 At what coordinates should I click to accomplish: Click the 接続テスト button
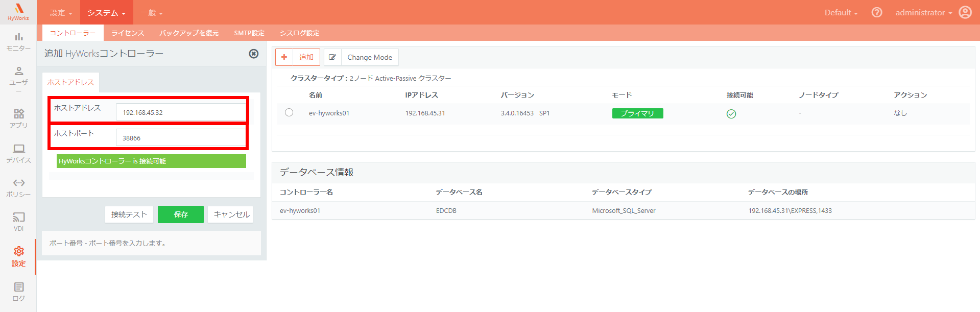[x=129, y=214]
